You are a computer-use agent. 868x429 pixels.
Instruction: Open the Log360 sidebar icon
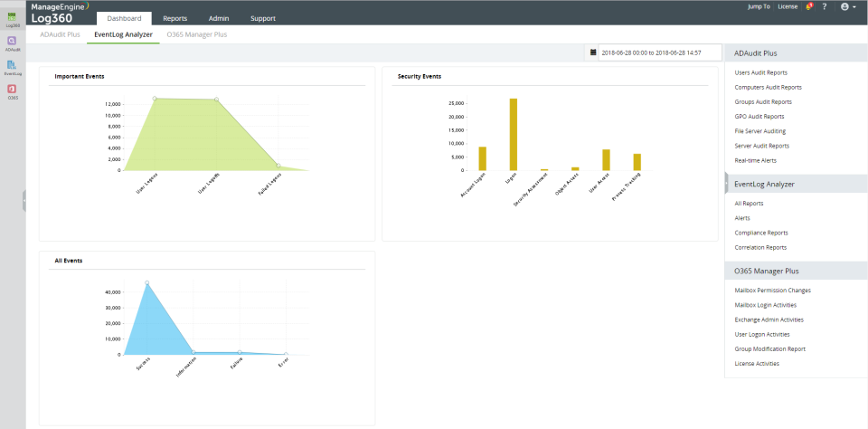tap(13, 18)
